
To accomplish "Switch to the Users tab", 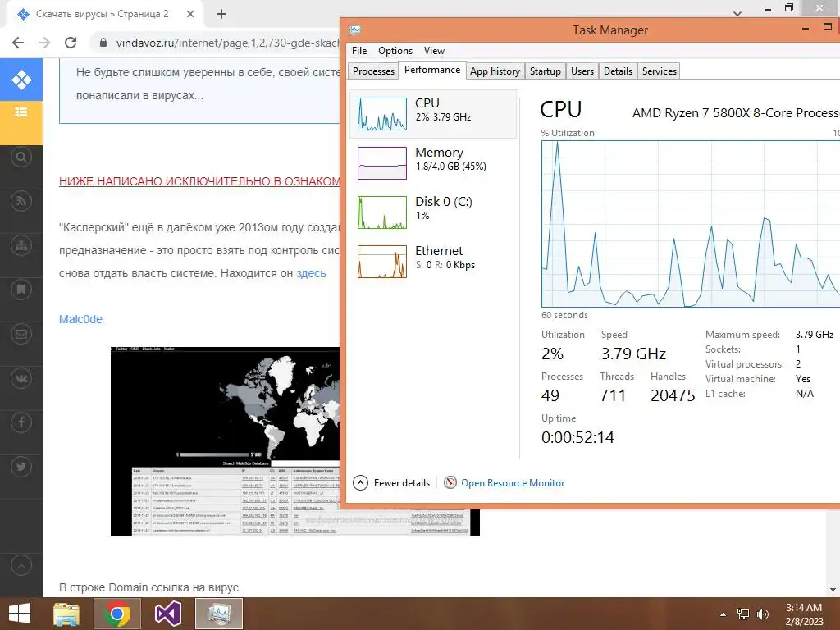I will [x=582, y=71].
